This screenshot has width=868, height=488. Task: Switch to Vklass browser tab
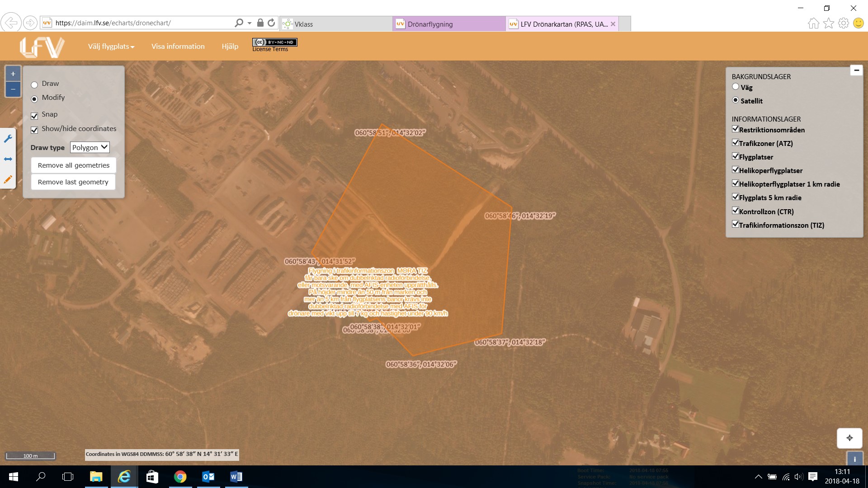pyautogui.click(x=336, y=24)
